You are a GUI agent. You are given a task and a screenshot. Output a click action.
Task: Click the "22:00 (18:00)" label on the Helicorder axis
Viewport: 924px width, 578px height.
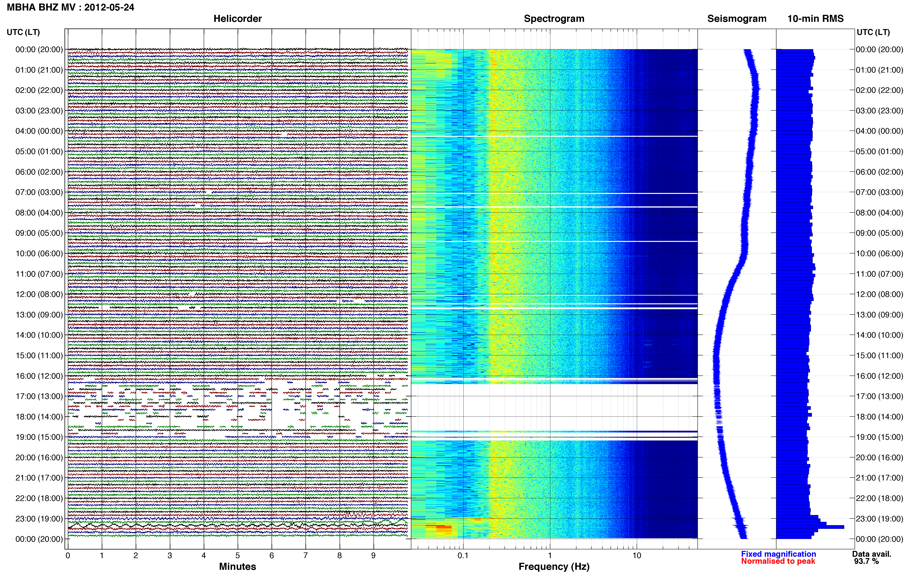click(39, 498)
